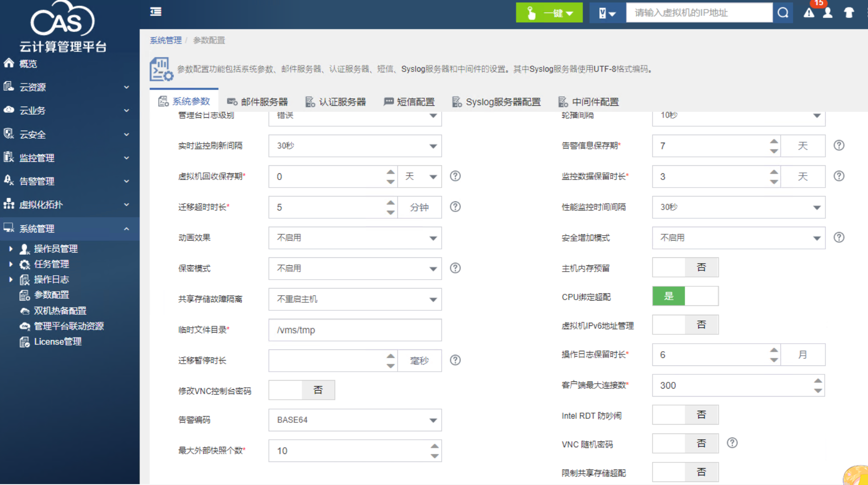
Task: Click the search magnifier icon
Action: coord(783,13)
